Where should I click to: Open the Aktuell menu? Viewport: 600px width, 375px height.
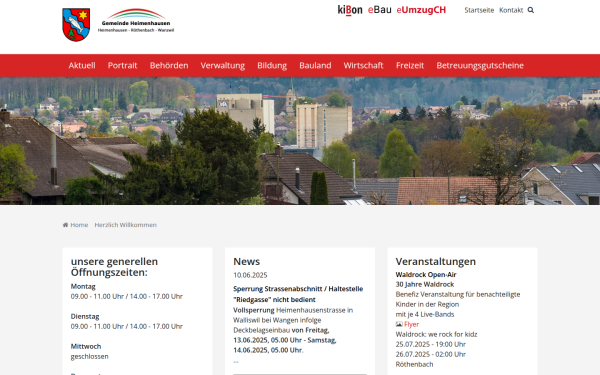(82, 65)
